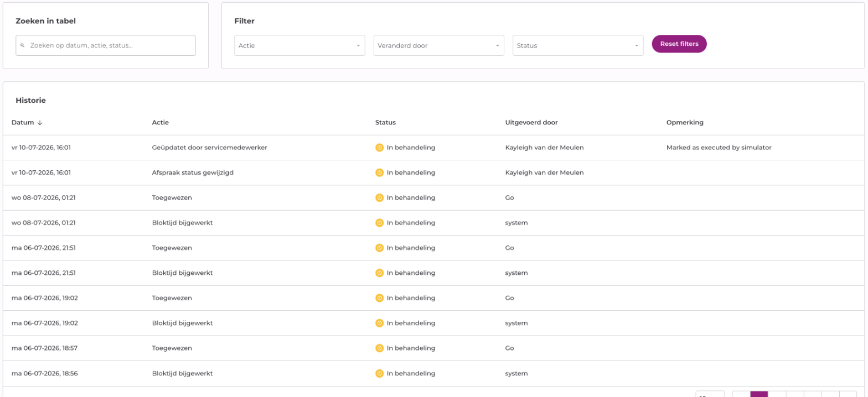Click status icon in Geüpdatet door servicemedewerker row
This screenshot has height=397, width=868.
[379, 148]
